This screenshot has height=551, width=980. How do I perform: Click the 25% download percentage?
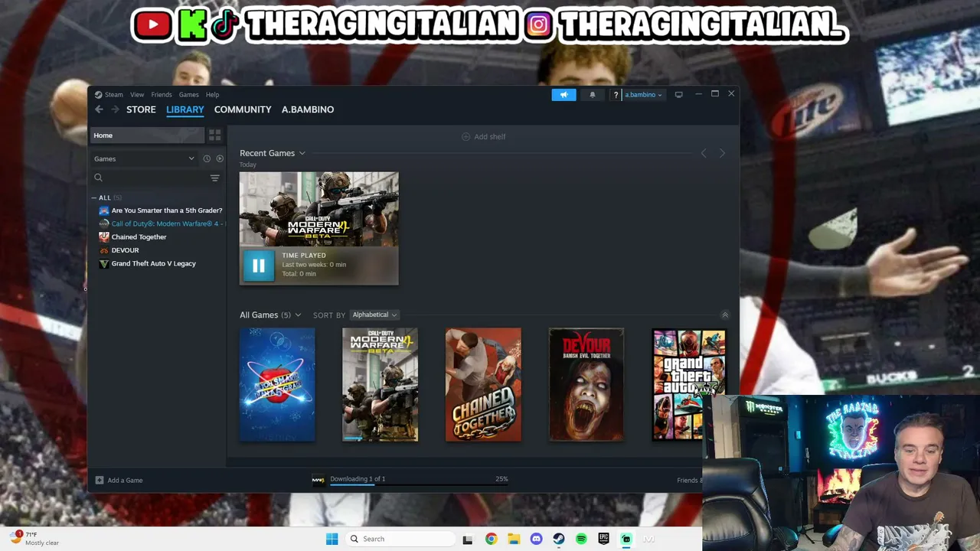click(501, 479)
